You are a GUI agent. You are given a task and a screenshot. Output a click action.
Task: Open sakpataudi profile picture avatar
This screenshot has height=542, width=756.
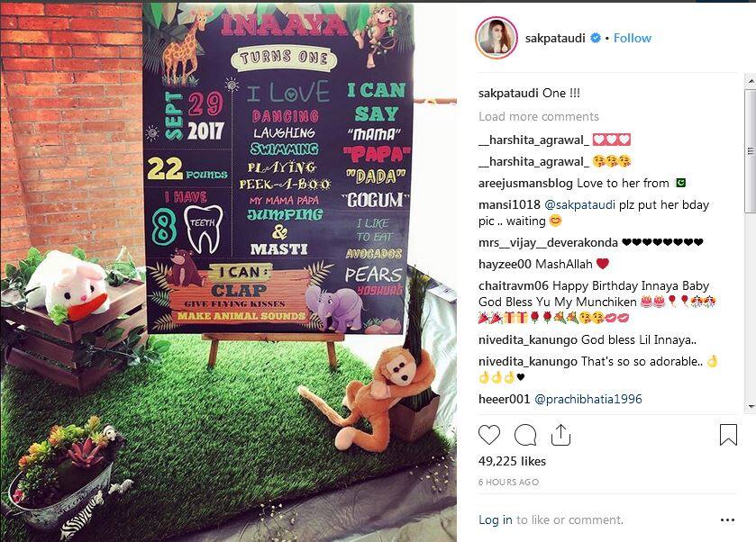[496, 38]
